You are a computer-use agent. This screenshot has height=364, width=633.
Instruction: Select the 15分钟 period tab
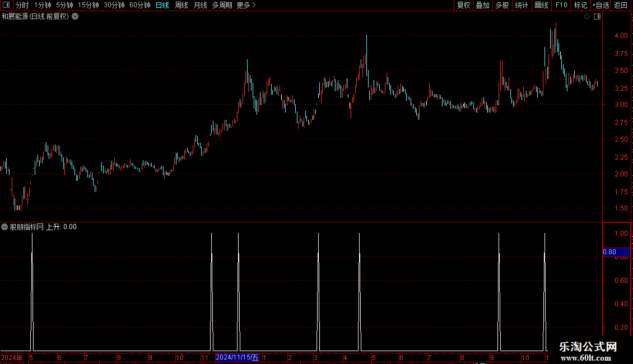[x=89, y=5]
